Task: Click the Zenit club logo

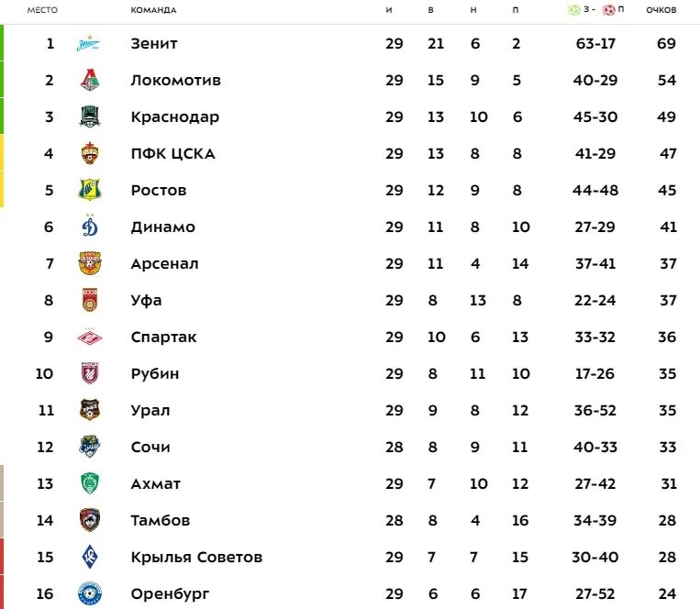Action: point(88,44)
